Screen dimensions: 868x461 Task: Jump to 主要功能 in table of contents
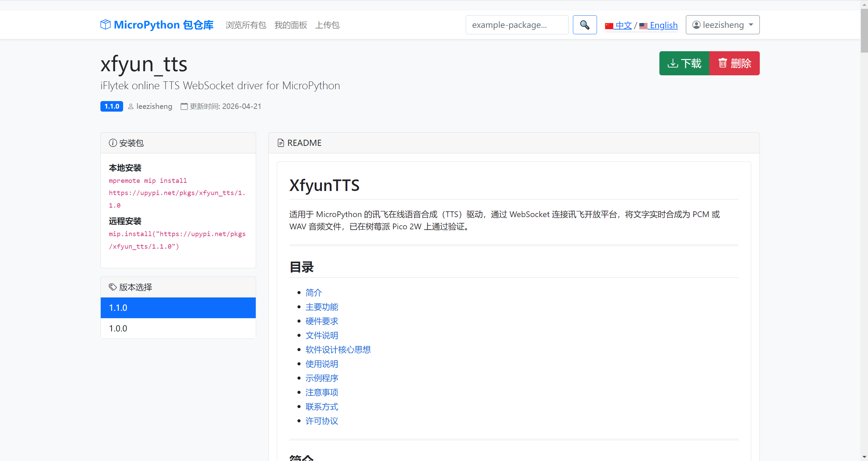point(322,307)
